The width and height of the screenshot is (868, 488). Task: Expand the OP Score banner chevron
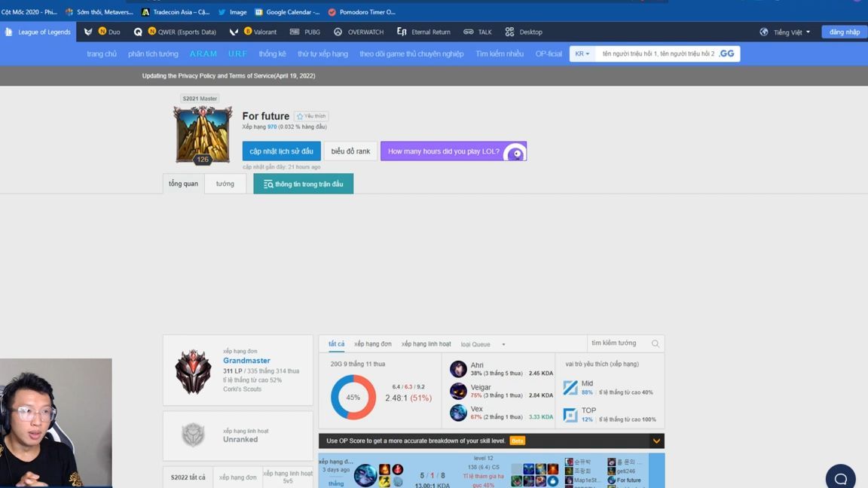(x=656, y=441)
